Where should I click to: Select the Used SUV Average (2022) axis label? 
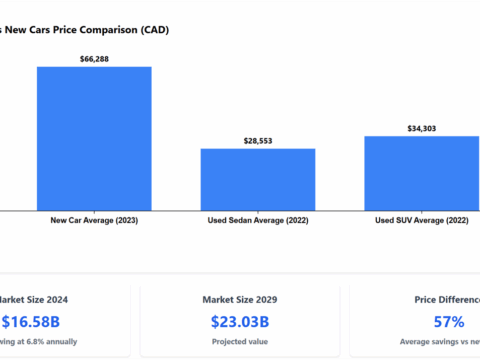422,220
